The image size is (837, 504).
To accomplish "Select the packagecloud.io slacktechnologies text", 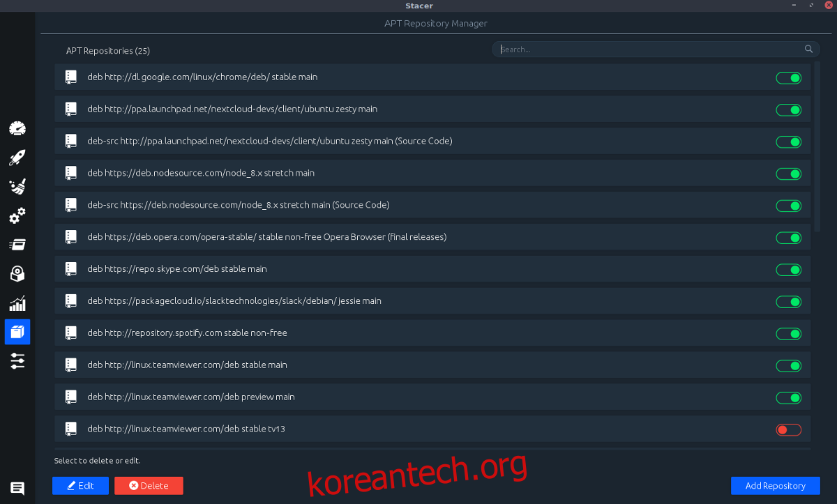I will 234,301.
